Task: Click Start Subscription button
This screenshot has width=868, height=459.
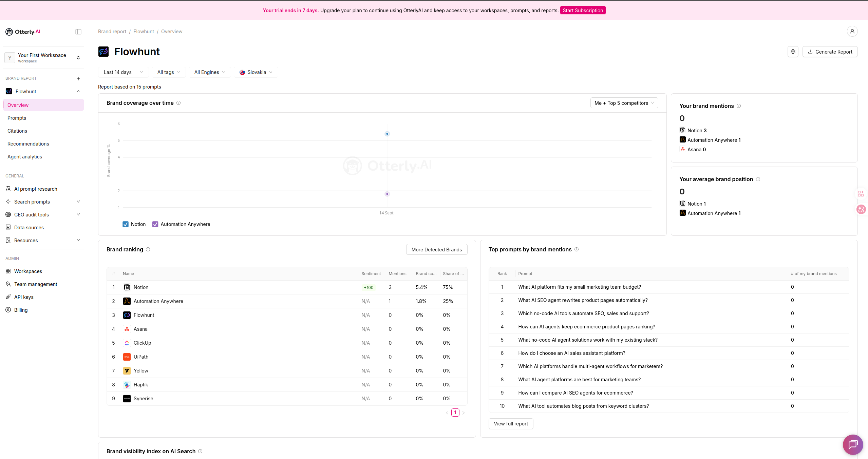Action: point(583,11)
